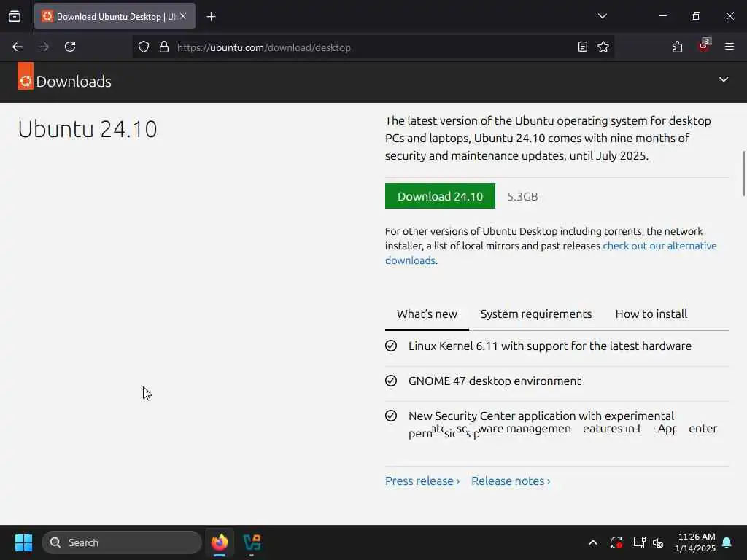This screenshot has height=560, width=747.
Task: Open the Release notes link
Action: click(511, 481)
